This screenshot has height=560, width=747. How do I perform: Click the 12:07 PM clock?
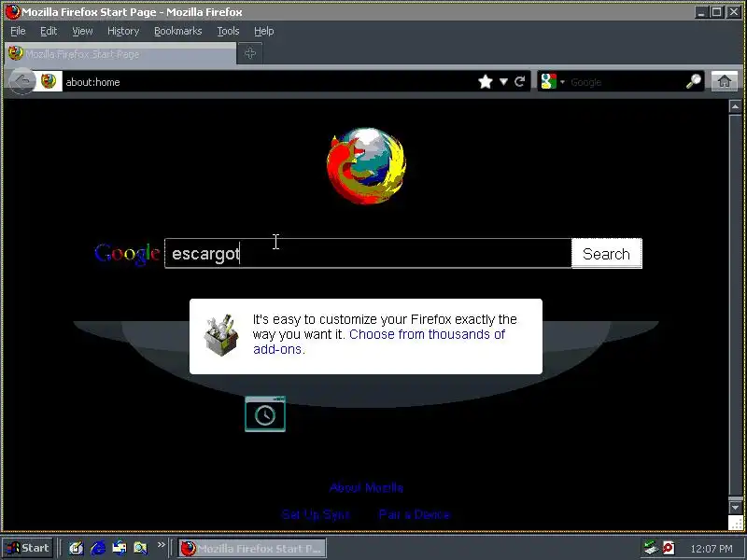click(712, 549)
